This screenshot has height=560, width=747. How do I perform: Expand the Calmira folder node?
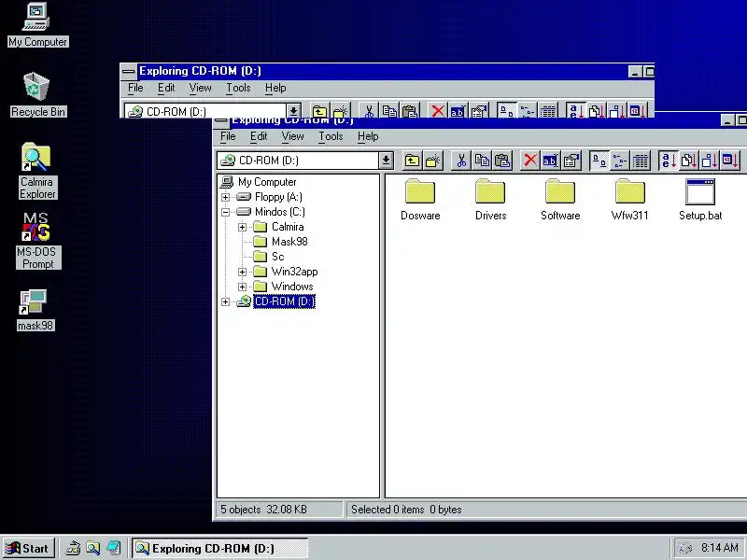[243, 227]
